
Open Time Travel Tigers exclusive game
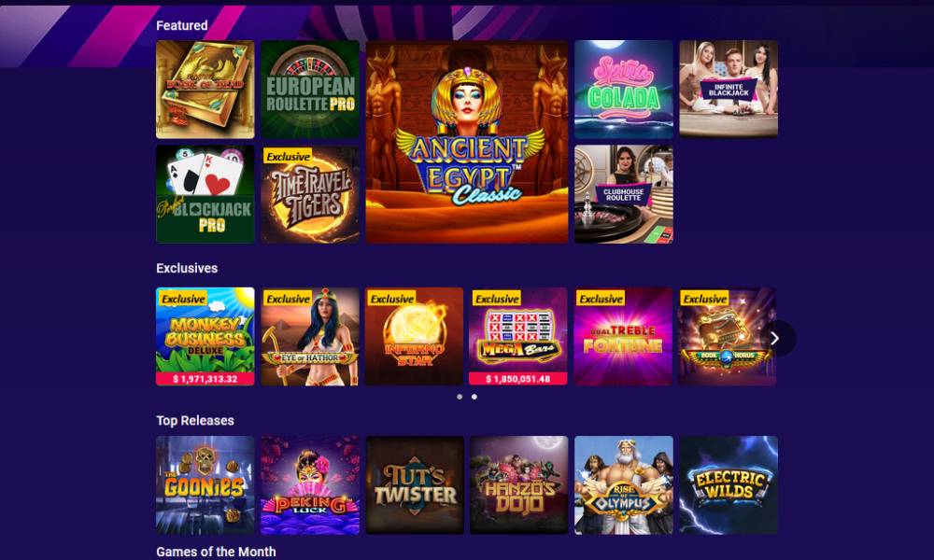click(x=310, y=194)
